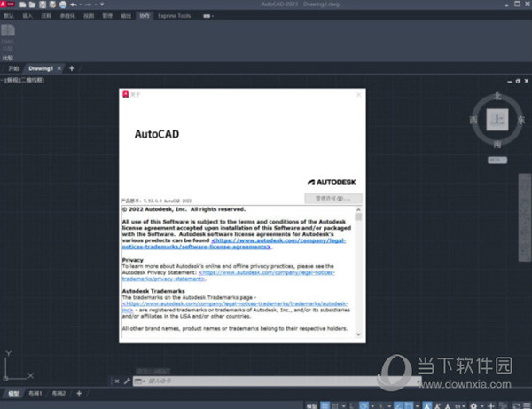Click the Save As icon in quick access toolbar
Screen dimensions: 532x409
(52, 4)
